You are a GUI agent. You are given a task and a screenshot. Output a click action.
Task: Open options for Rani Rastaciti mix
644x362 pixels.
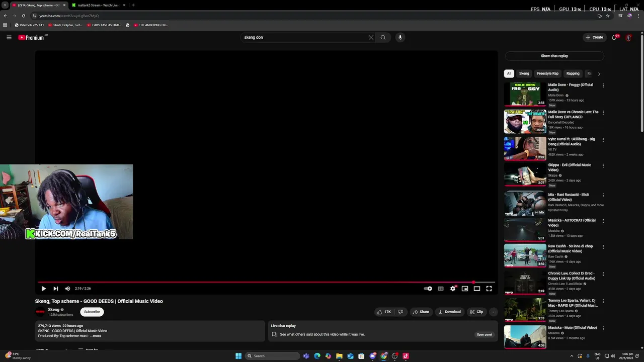coord(603,195)
